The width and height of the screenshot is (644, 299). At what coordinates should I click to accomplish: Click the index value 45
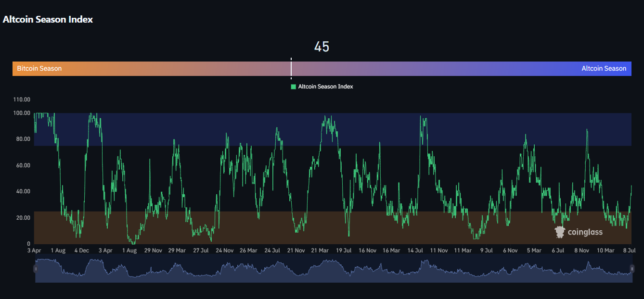[322, 47]
